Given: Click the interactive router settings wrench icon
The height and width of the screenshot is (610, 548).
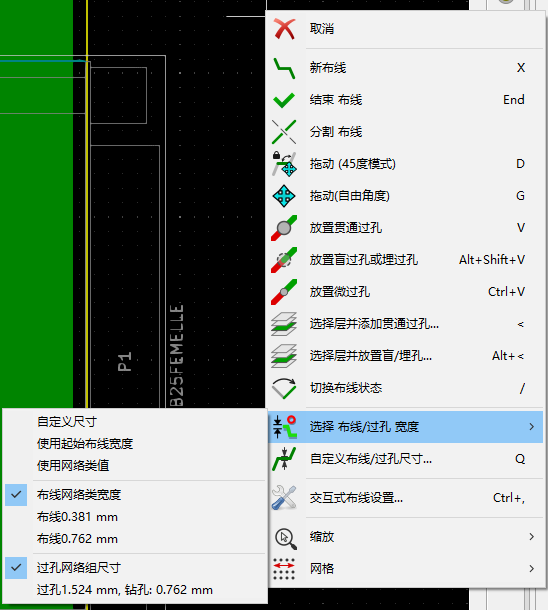Looking at the screenshot, I should pos(284,498).
